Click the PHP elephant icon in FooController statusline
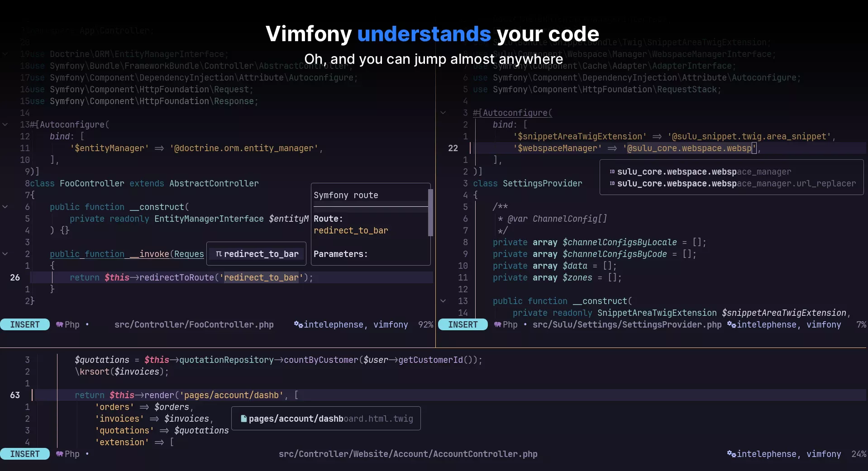The width and height of the screenshot is (868, 471). [59, 325]
